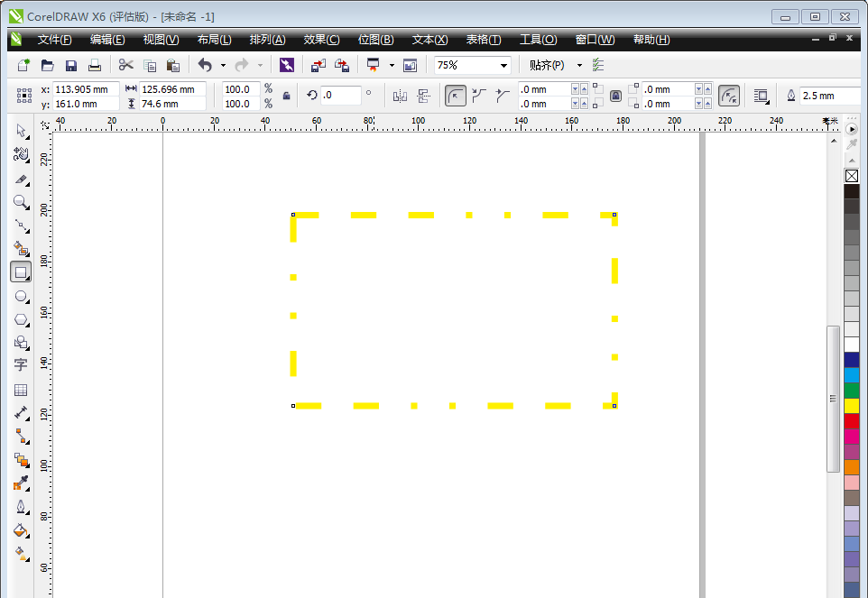
Task: Select the Connector tool
Action: [x=21, y=437]
